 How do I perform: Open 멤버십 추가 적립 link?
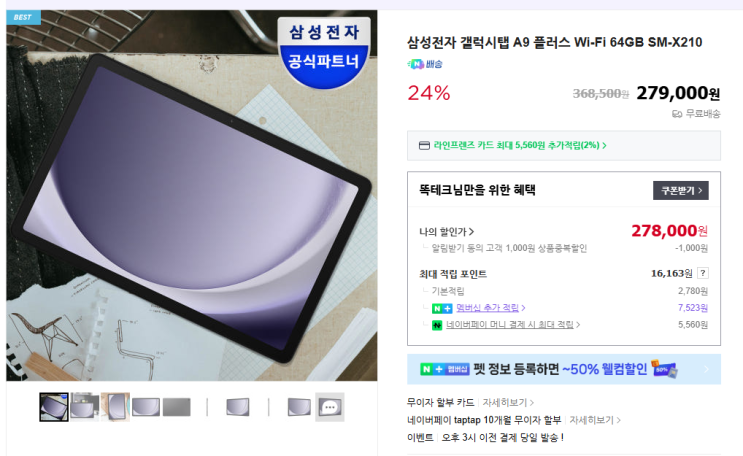tap(490, 308)
